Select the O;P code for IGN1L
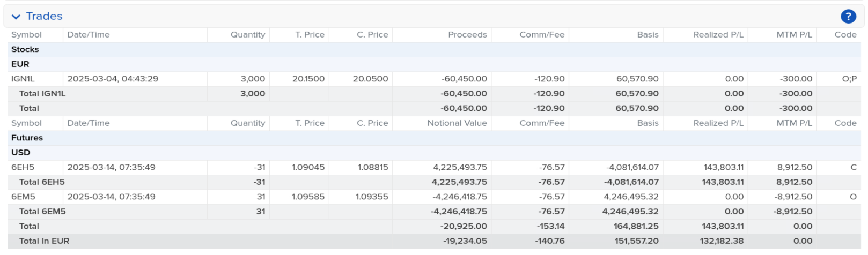This screenshot has height=255, width=868. [849, 79]
